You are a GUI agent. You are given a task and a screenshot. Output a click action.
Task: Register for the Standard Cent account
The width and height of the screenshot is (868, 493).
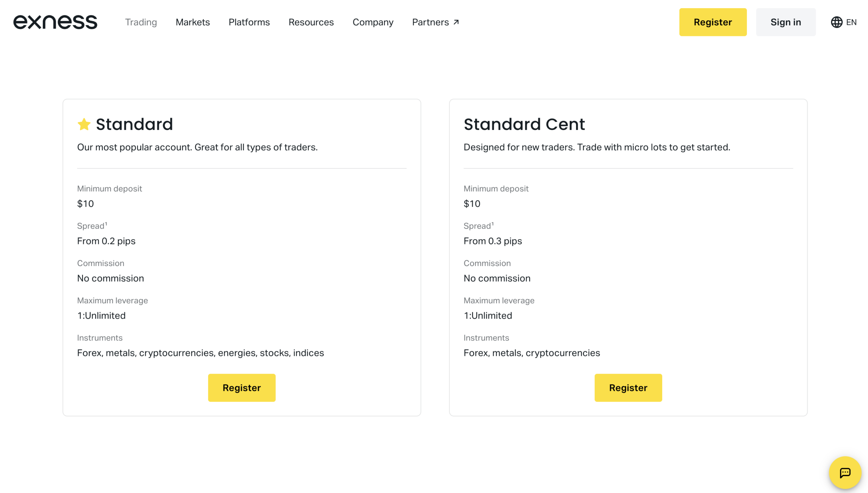coord(628,387)
